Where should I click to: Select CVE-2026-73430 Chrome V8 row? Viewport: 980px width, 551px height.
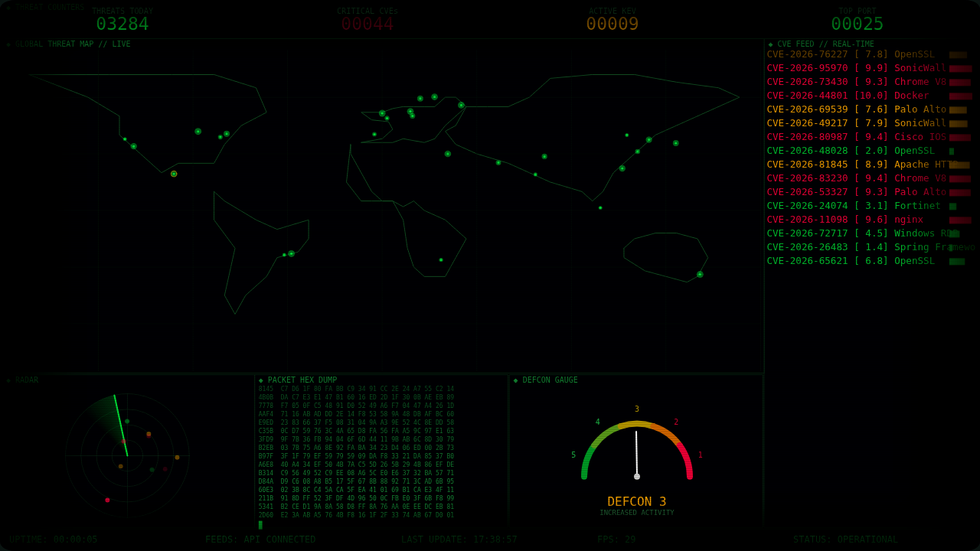tap(871, 82)
